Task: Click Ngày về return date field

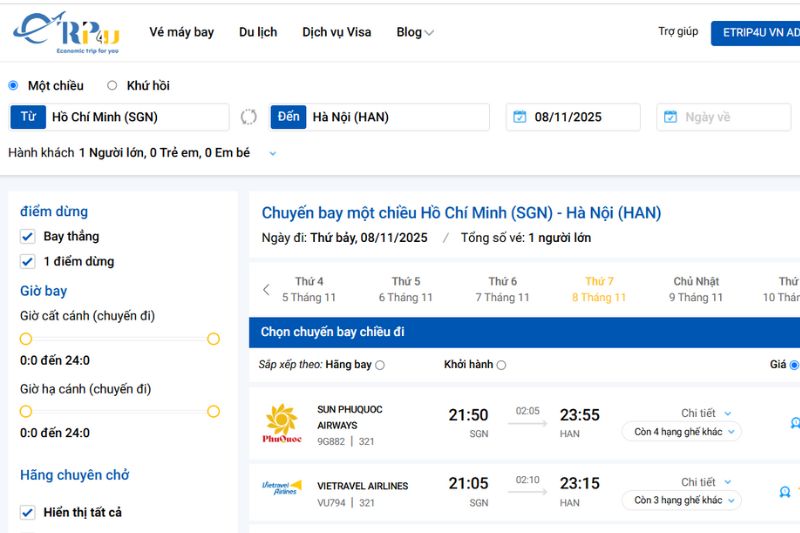Action: (x=723, y=117)
